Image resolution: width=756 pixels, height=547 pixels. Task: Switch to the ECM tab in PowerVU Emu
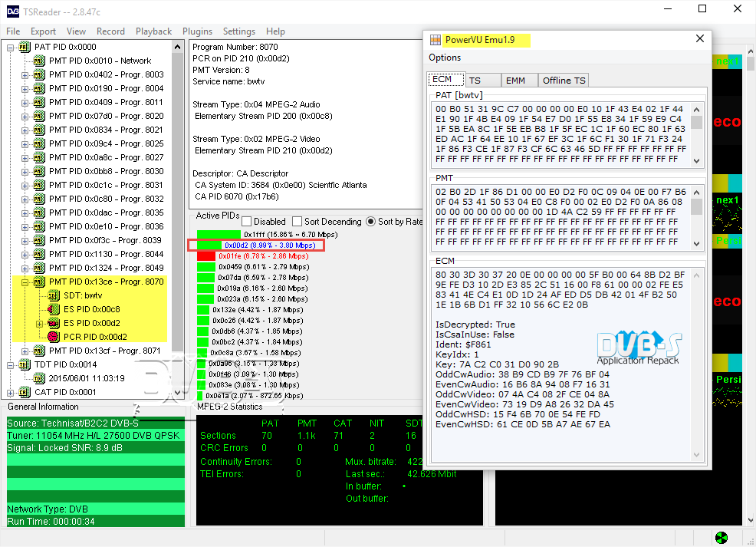[x=445, y=80]
